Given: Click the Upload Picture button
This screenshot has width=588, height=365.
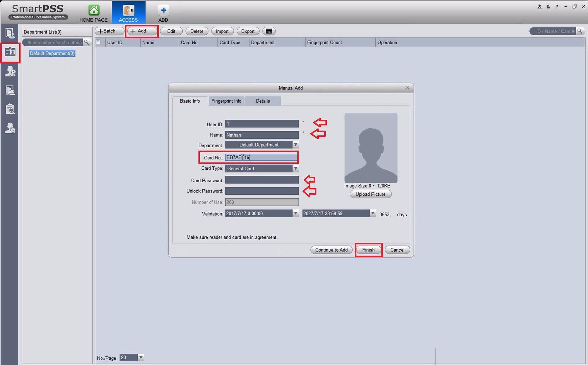Looking at the screenshot, I should (370, 194).
